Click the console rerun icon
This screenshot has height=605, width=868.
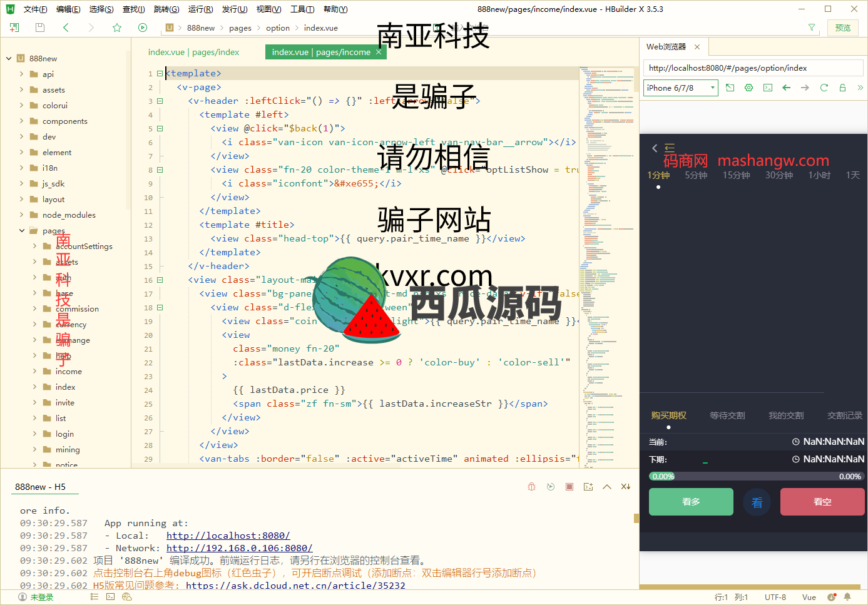coord(551,487)
